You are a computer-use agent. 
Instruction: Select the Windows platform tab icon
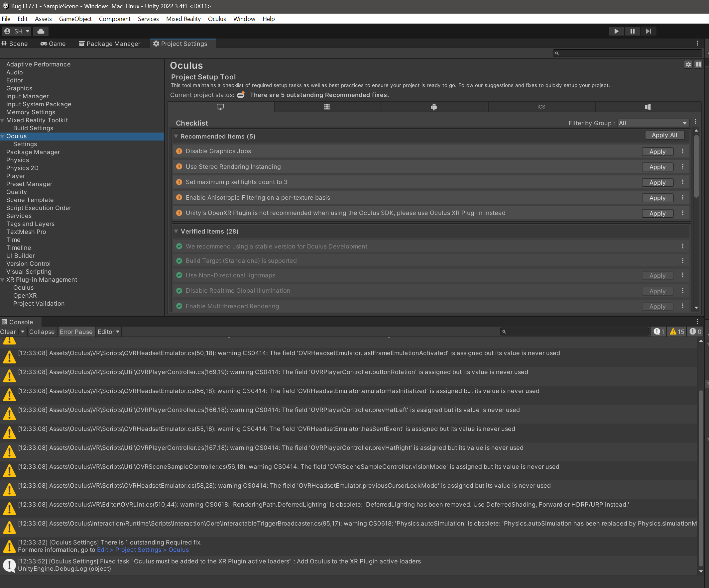tap(648, 107)
